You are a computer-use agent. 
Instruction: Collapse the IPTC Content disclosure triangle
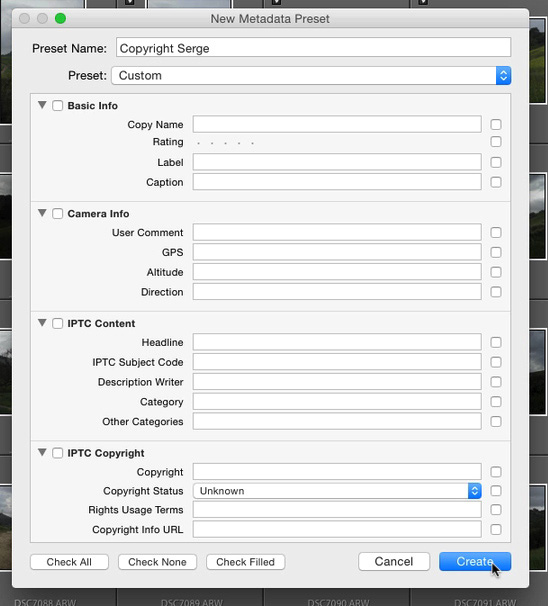[x=42, y=323]
